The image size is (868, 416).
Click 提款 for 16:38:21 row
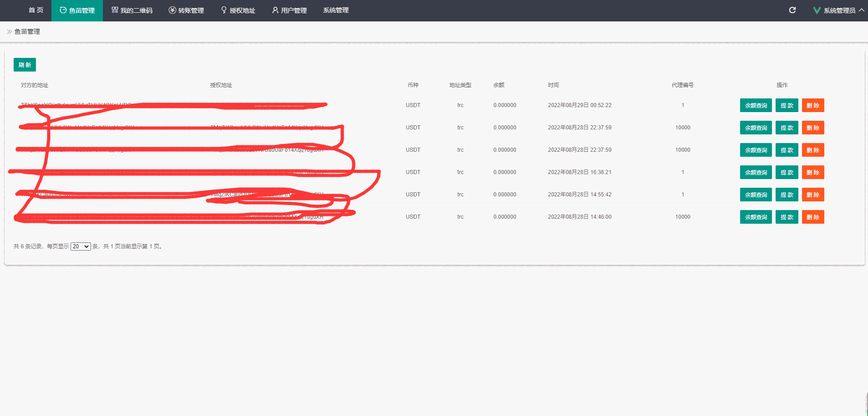pos(787,172)
